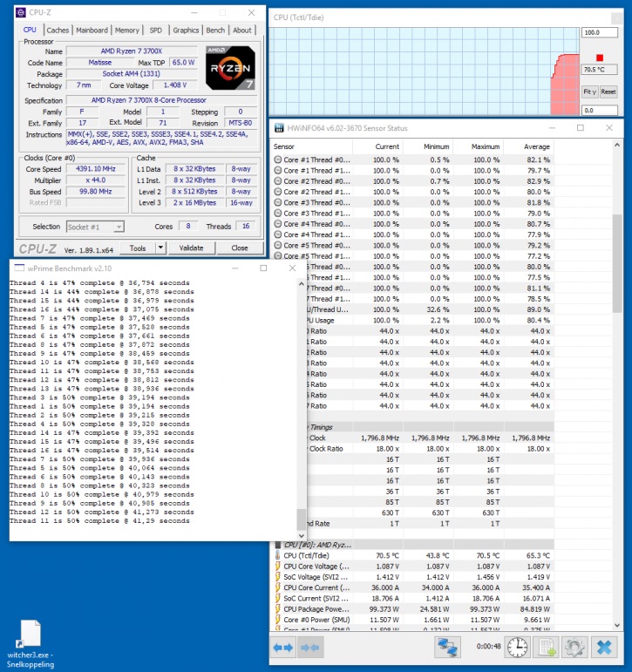Screen dimensions: 632x672
Task: Switch to the Mainboard tab
Action: (92, 30)
